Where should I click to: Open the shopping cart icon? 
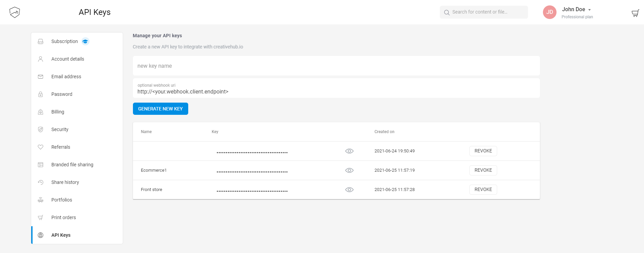tap(635, 13)
